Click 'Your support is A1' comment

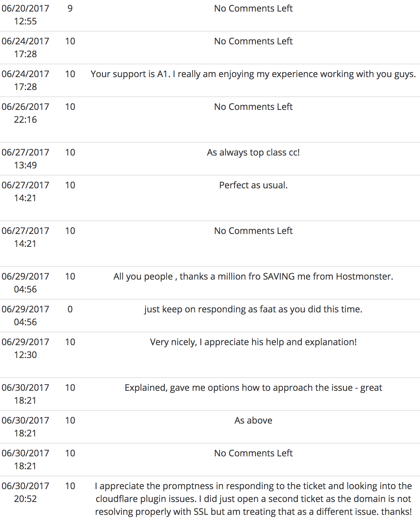point(253,74)
